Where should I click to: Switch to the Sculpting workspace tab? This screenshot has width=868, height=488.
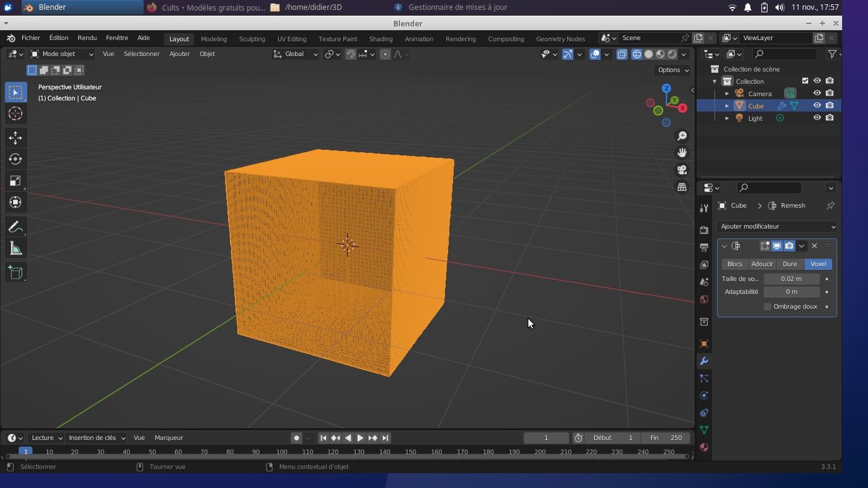(x=252, y=39)
